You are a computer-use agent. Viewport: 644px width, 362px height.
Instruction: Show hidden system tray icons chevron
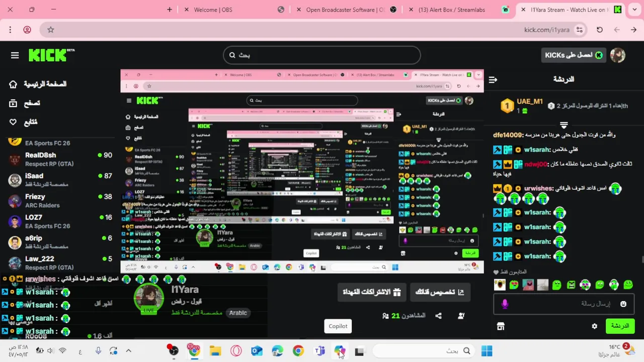click(x=128, y=351)
